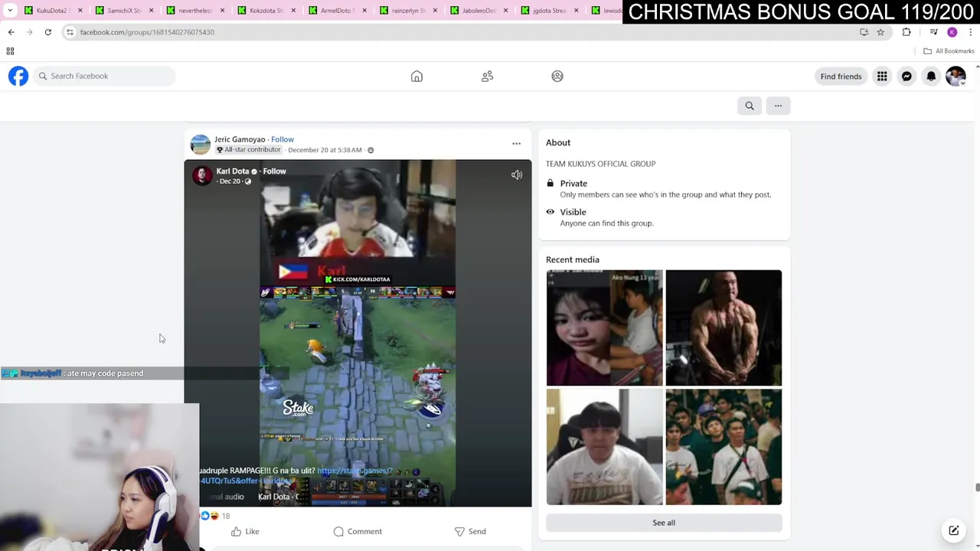
Task: Switch to the Kokzdota tab
Action: 266,11
